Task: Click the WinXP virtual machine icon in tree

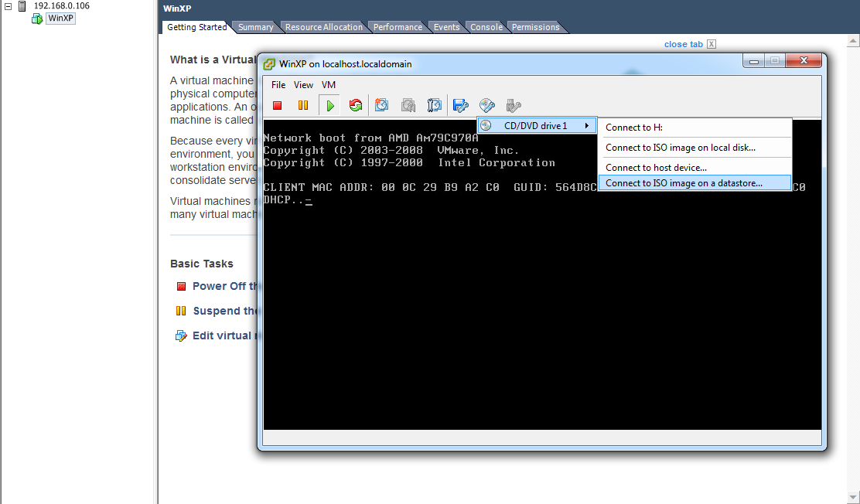Action: point(37,19)
